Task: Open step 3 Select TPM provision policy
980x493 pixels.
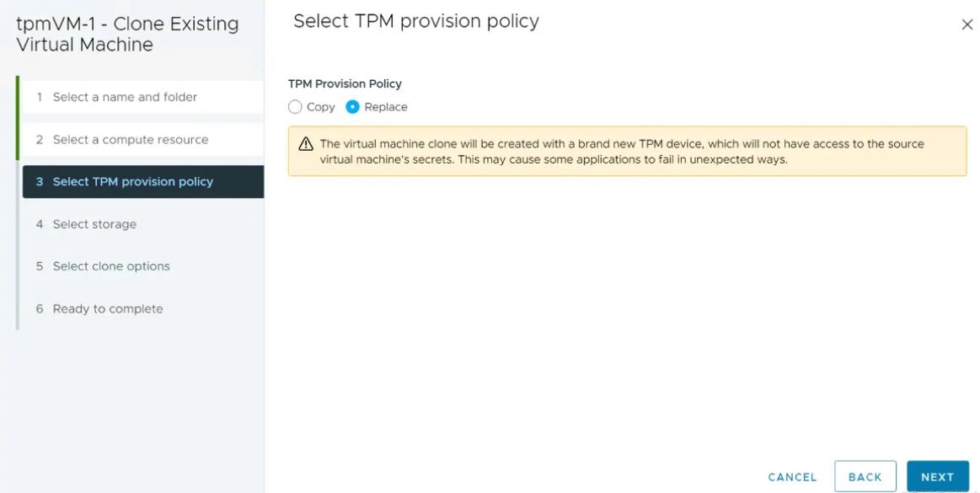Action: [143, 182]
